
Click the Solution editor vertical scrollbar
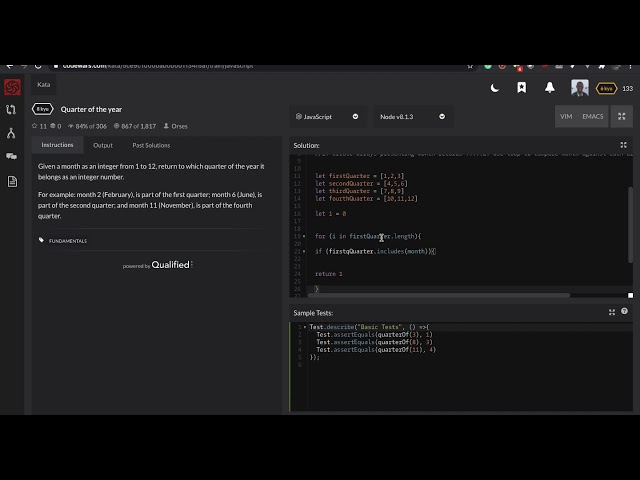tap(630, 225)
